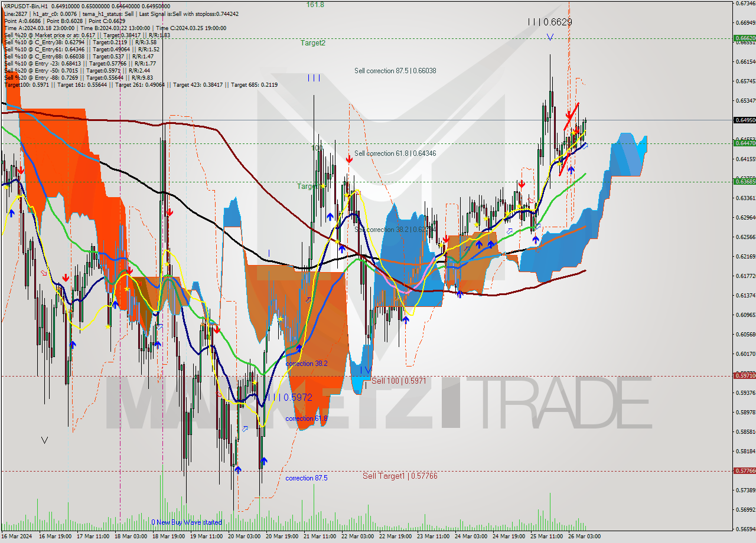Image resolution: width=756 pixels, height=543 pixels.
Task: Click the 'Sell %10 @ C_Entry61' line
Action: coord(82,49)
